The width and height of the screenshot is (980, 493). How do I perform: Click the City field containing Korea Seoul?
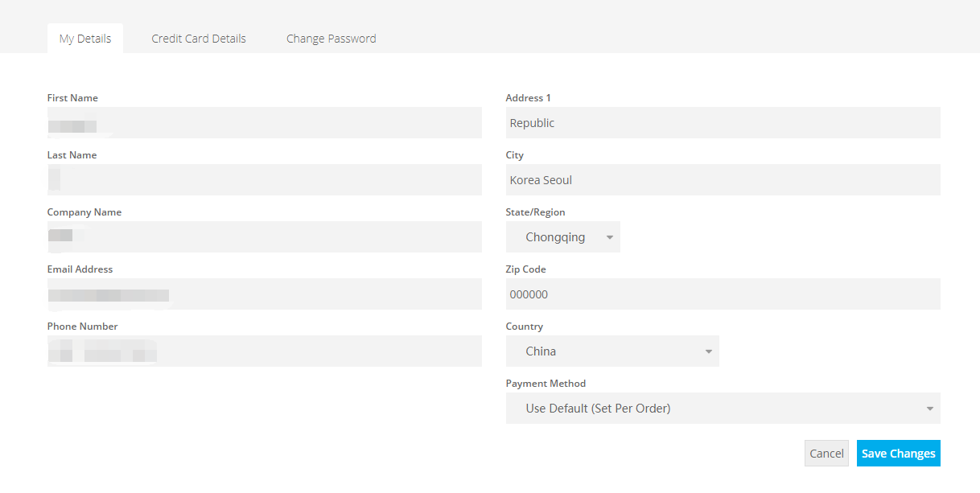(723, 180)
